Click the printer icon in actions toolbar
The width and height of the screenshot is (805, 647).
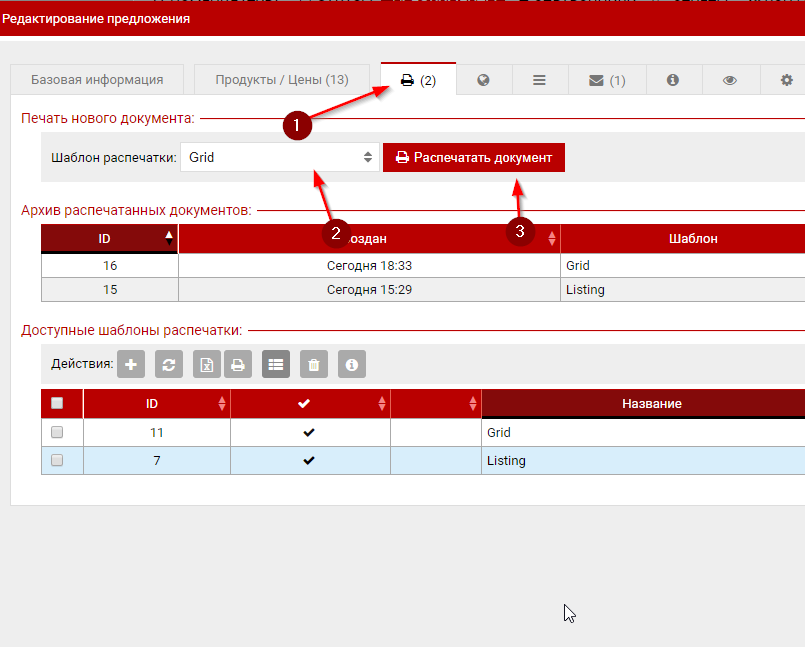tap(238, 364)
